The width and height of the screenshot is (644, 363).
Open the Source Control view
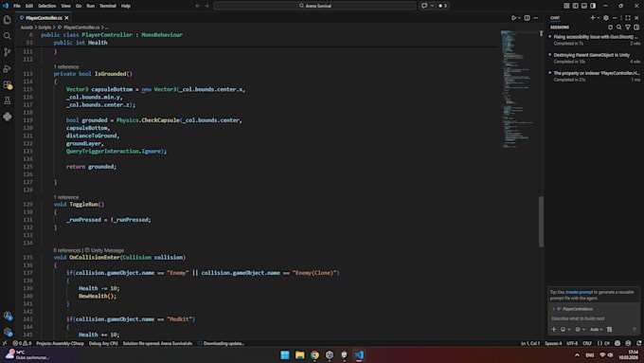[7, 52]
